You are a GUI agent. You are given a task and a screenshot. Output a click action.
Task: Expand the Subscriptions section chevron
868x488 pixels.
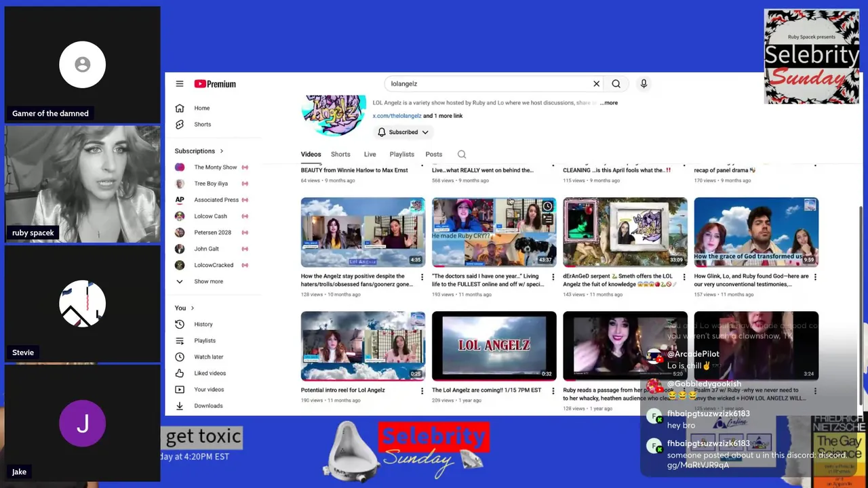click(x=221, y=151)
